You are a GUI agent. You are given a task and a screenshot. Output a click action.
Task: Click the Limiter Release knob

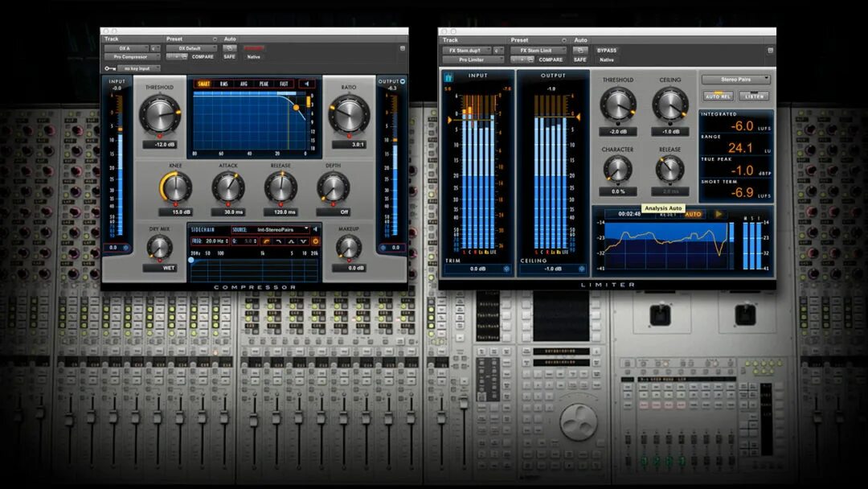[669, 170]
